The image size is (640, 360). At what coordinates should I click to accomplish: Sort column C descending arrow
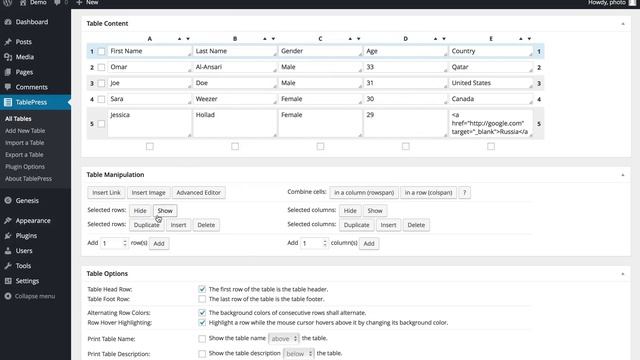(x=359, y=39)
